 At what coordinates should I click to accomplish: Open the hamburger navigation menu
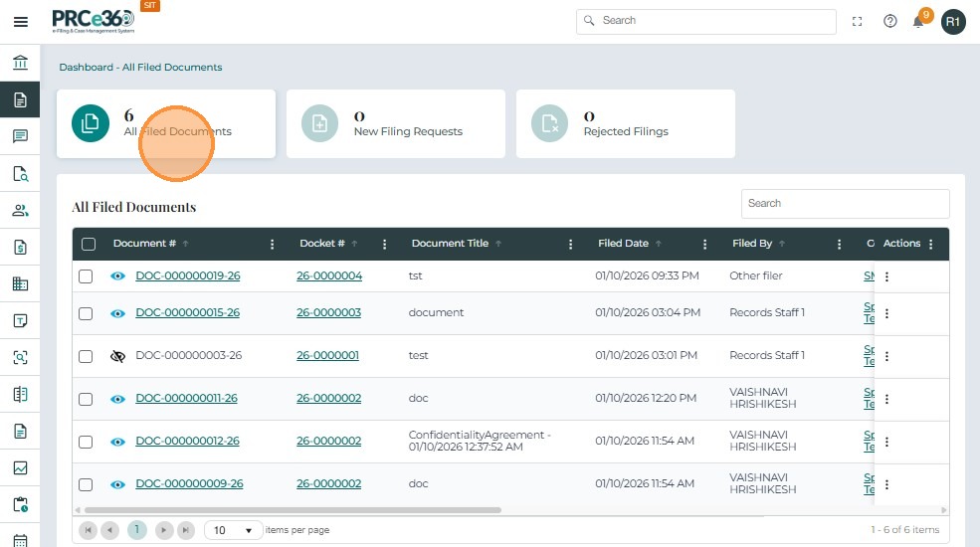click(x=20, y=22)
